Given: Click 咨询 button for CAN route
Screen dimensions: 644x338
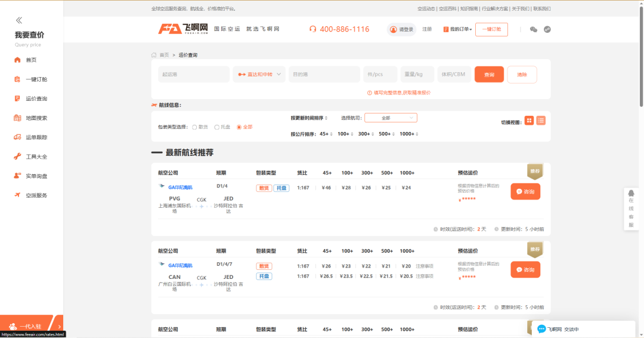Looking at the screenshot, I should pos(525,270).
